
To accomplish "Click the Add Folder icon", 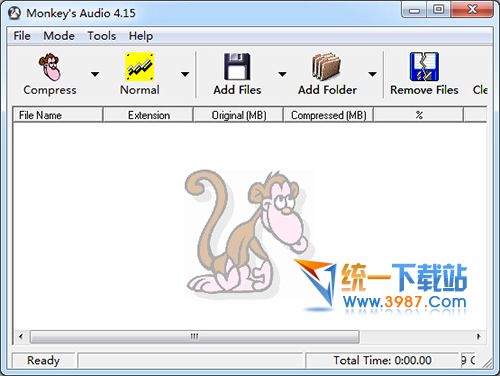I will (x=327, y=66).
